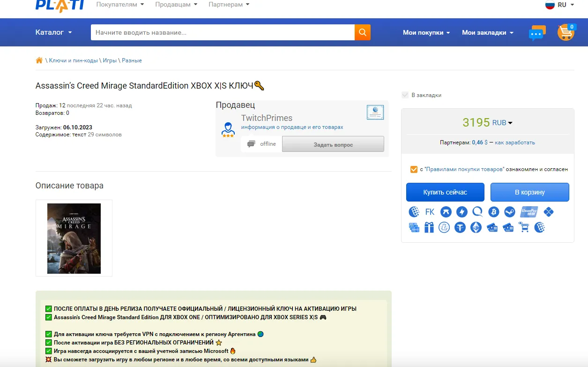588x367 pixels.
Task: Click 'Задать вопрос' button
Action: [x=333, y=145]
